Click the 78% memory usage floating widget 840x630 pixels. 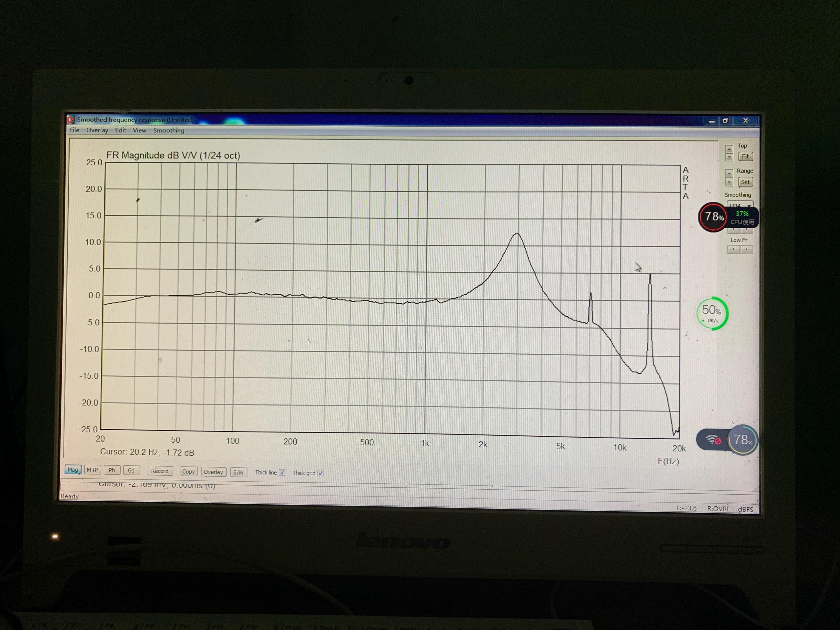[x=713, y=217]
